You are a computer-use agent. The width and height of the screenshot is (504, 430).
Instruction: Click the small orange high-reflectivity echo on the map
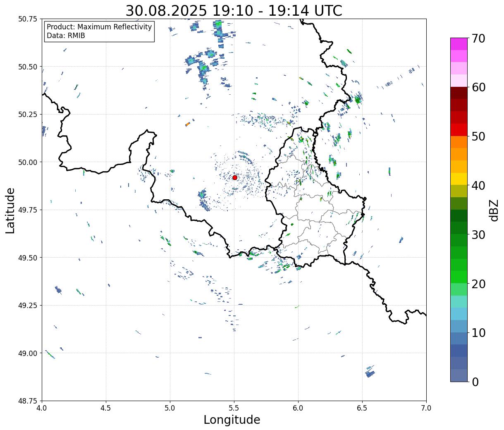coord(188,124)
